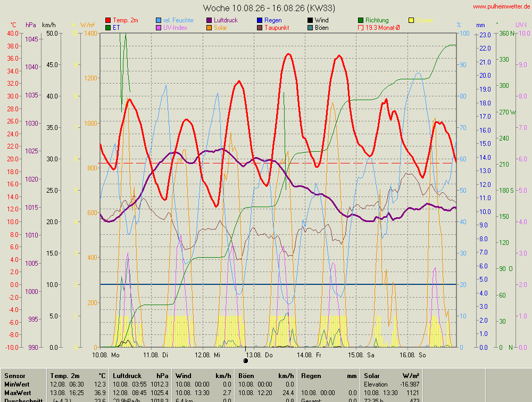The height and width of the screenshot is (402, 532).
Task: Click the moon phase marker below the date axis
Action: 246,361
